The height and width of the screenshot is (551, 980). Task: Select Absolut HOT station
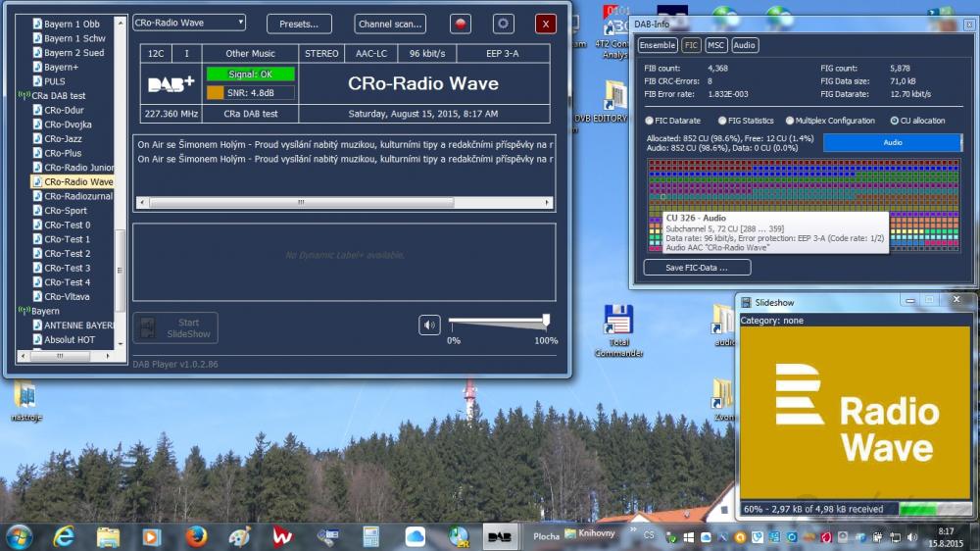(69, 339)
